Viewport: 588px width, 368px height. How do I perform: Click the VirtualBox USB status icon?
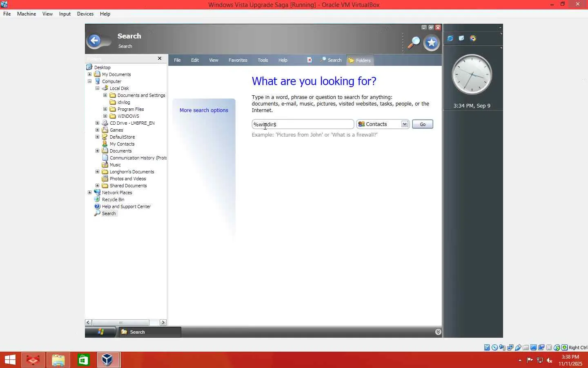pos(518,348)
